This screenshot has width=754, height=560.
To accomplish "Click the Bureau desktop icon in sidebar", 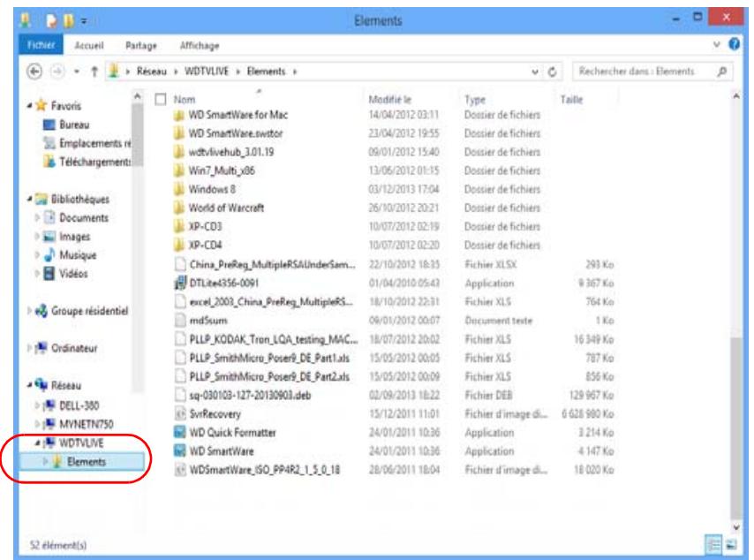I will pos(49,125).
